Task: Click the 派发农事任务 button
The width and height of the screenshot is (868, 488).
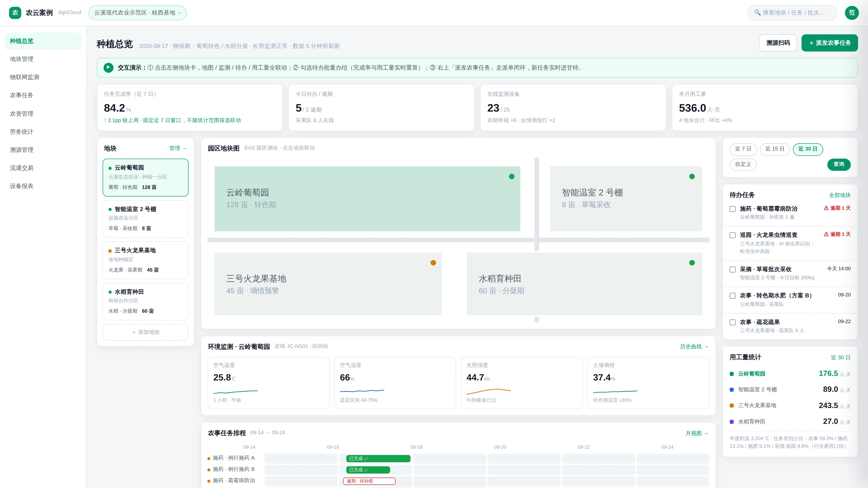Action: click(830, 43)
